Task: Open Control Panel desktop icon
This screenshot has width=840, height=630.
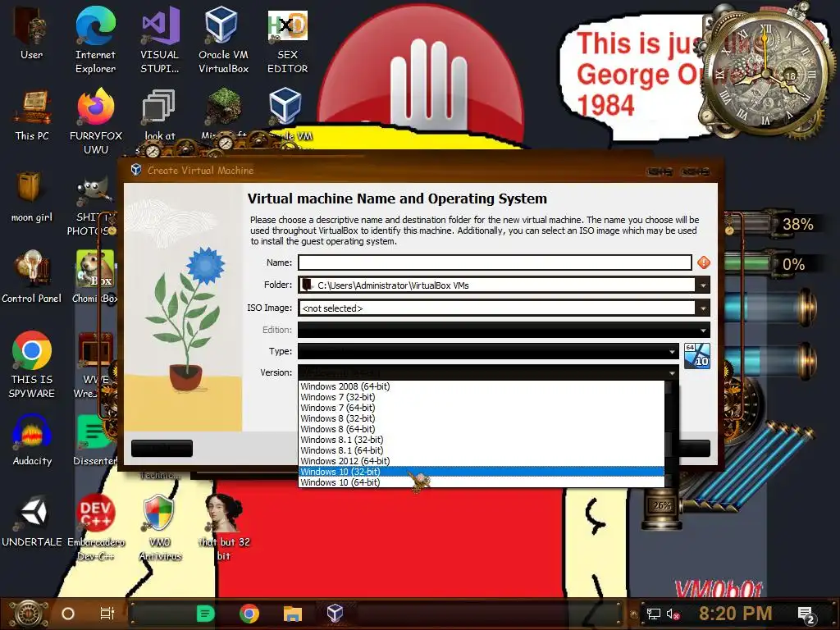Action: [32, 277]
